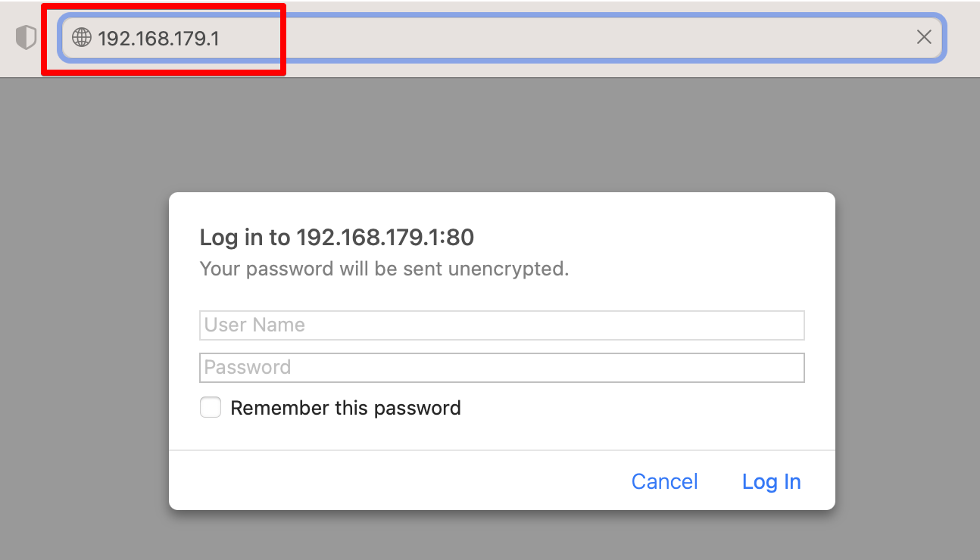Image resolution: width=980 pixels, height=560 pixels.
Task: Toggle the Remember this password option
Action: click(x=211, y=407)
